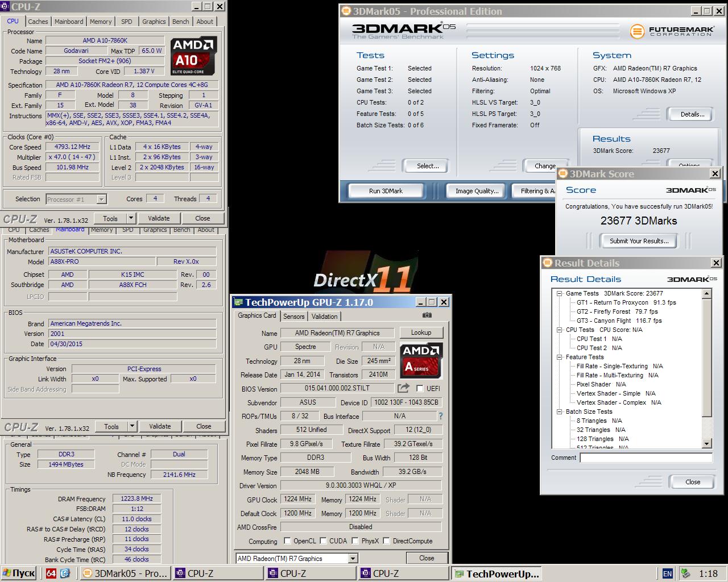Image resolution: width=728 pixels, height=582 pixels.
Task: Click the Result Details scrollbar up arrow
Action: (x=707, y=294)
